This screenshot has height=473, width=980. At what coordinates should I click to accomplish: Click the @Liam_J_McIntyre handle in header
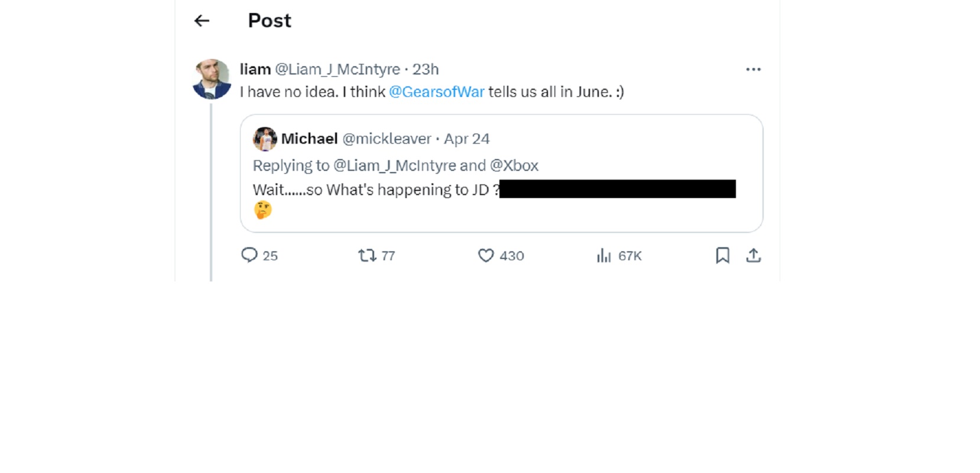pyautogui.click(x=338, y=70)
